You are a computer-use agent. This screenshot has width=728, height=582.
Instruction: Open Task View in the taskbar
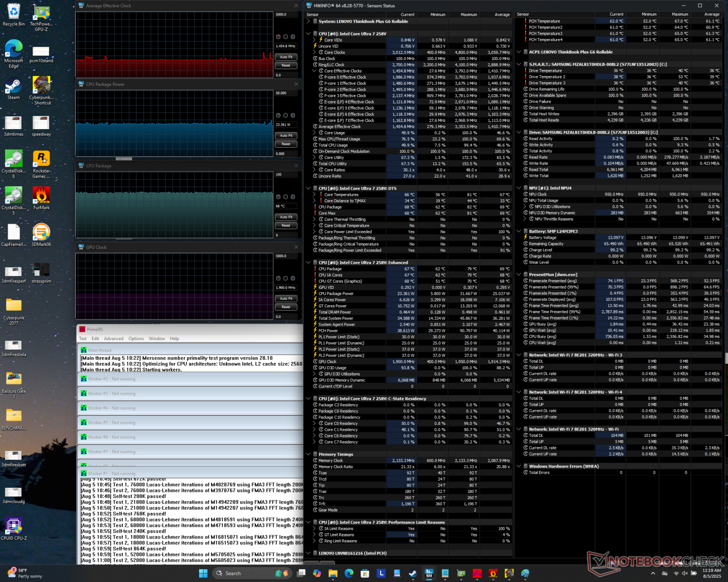point(301,573)
